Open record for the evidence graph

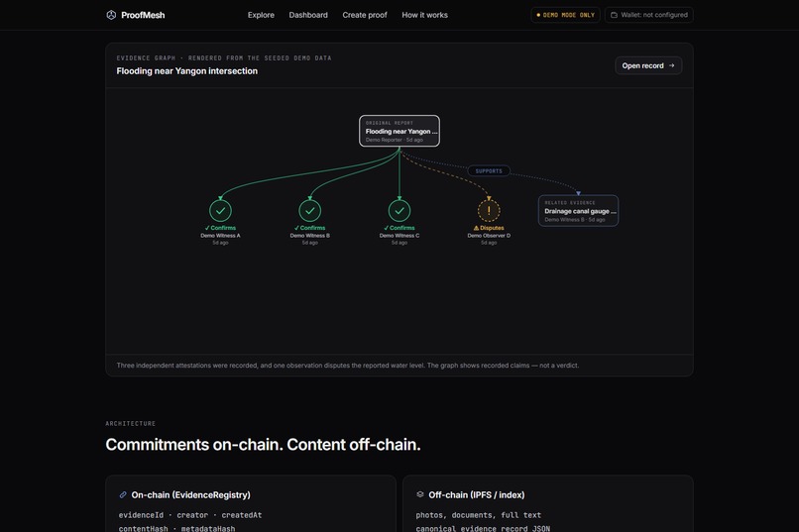648,65
